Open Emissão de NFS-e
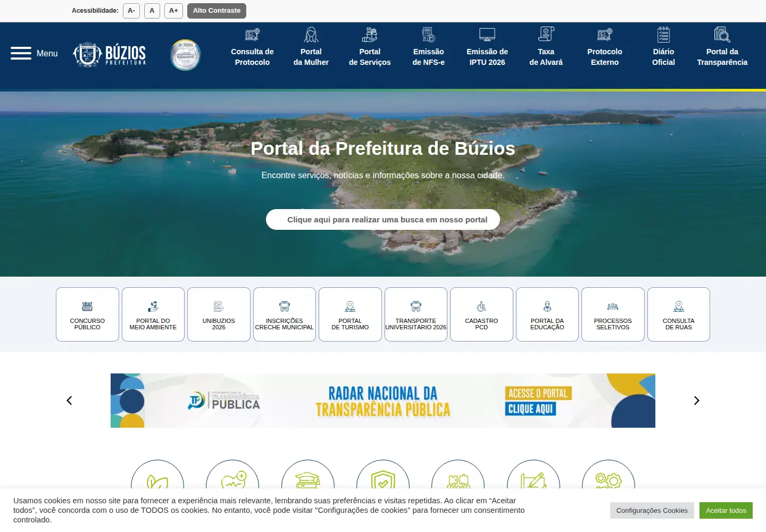Image resolution: width=766 pixels, height=532 pixels. pos(429,47)
